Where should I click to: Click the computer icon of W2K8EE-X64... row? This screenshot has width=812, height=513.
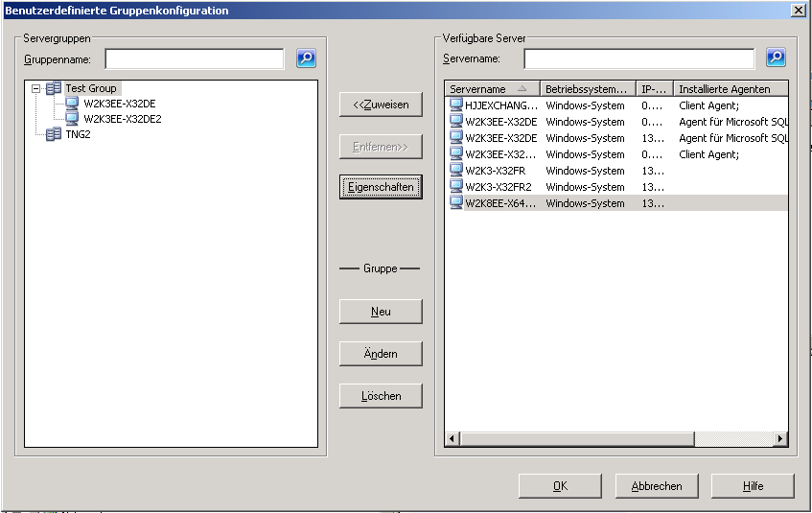tap(455, 203)
